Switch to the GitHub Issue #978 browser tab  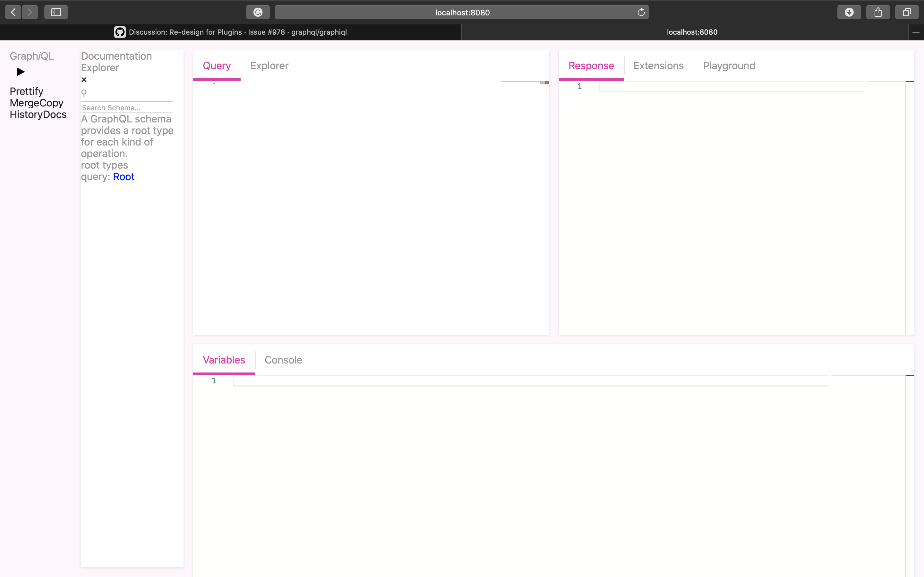pyautogui.click(x=231, y=32)
